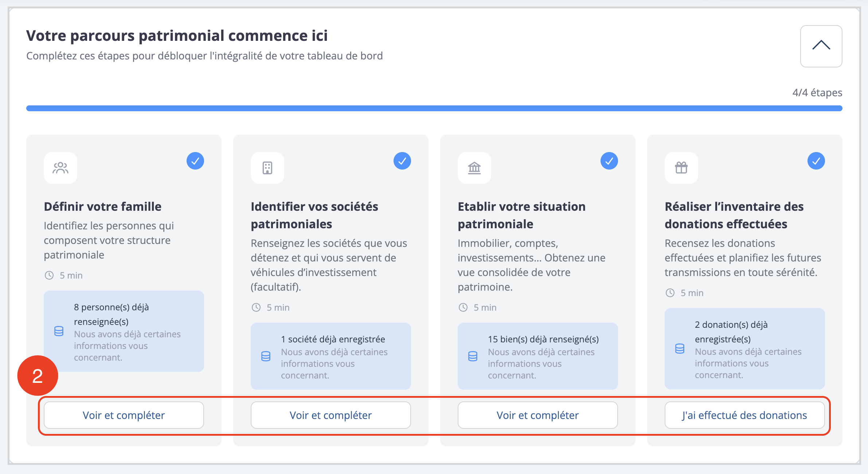Click database icon in 2 donations box
This screenshot has height=474, width=868.
[x=680, y=349]
